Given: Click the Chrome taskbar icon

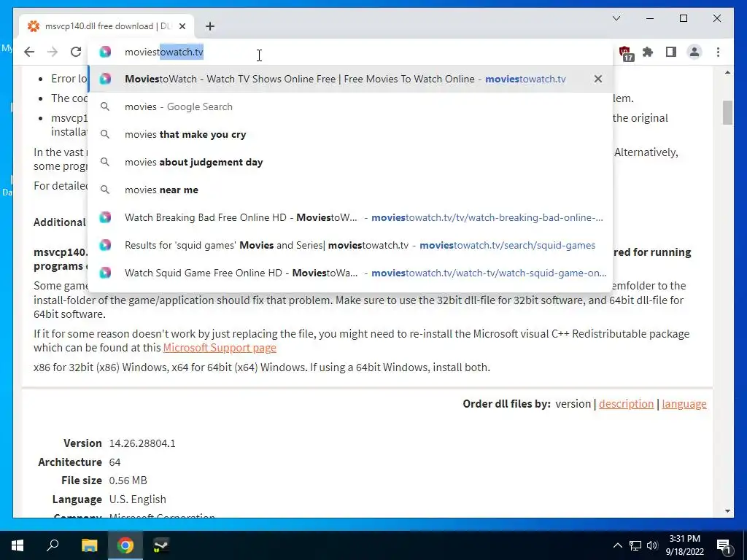Looking at the screenshot, I should 125,545.
